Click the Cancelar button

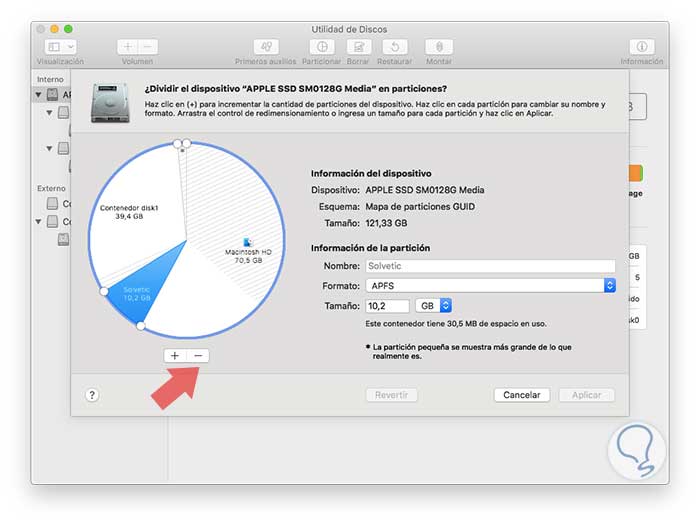pyautogui.click(x=521, y=395)
